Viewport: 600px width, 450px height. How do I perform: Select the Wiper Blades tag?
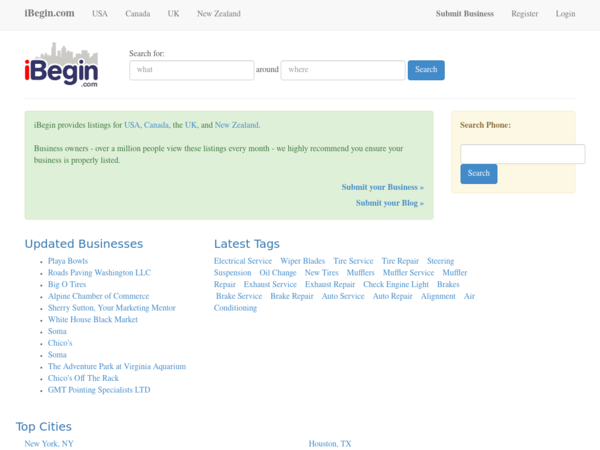[303, 261]
